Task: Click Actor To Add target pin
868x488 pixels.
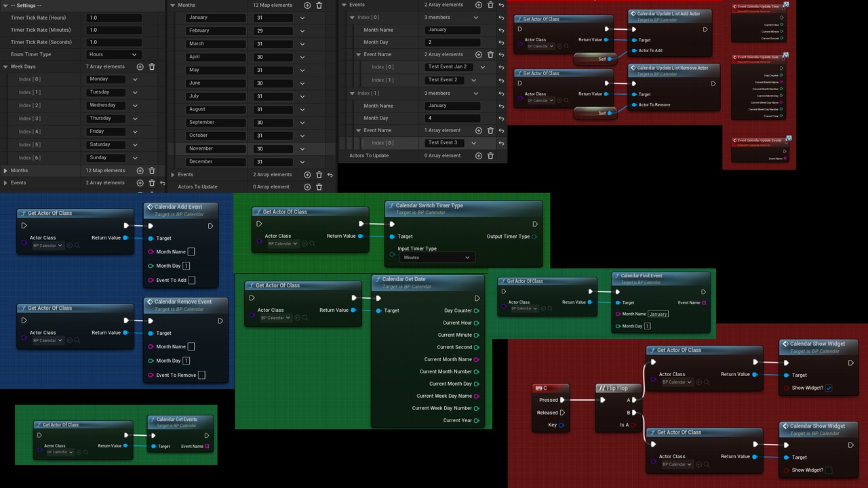Action: click(634, 50)
